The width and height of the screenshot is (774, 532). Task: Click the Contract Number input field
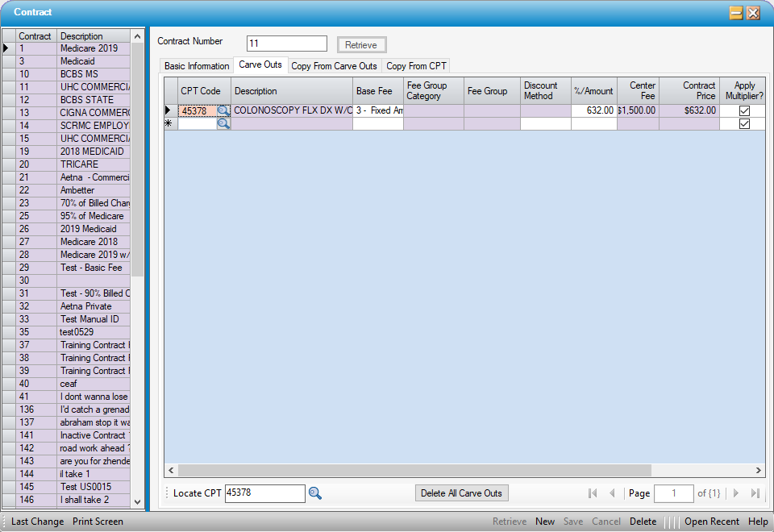(286, 44)
